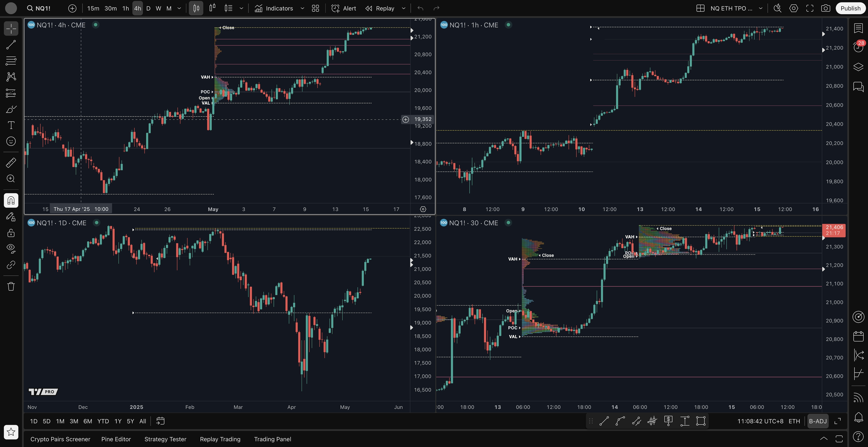This screenshot has height=447, width=868.
Task: Expand the timeframe interval dropdown chevron
Action: 179,8
